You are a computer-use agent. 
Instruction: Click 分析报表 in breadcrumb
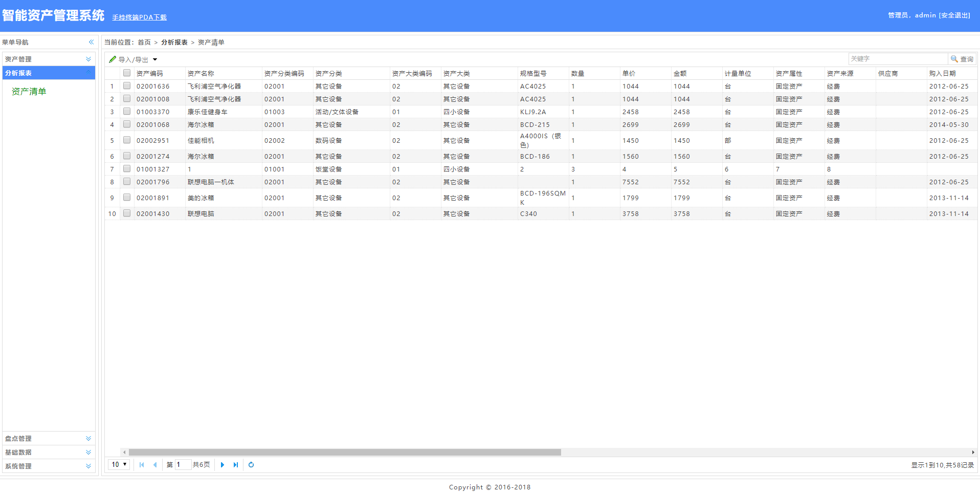[174, 42]
